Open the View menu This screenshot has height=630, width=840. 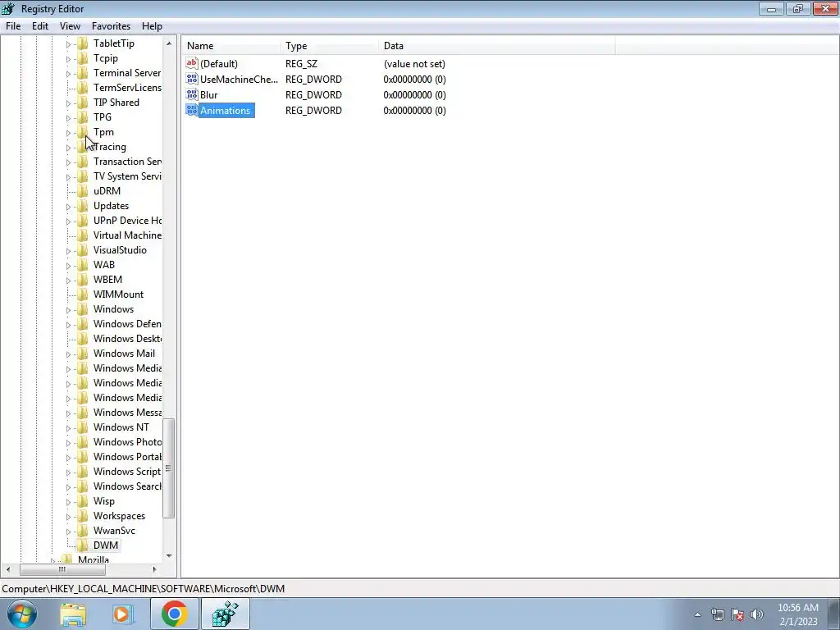point(71,26)
